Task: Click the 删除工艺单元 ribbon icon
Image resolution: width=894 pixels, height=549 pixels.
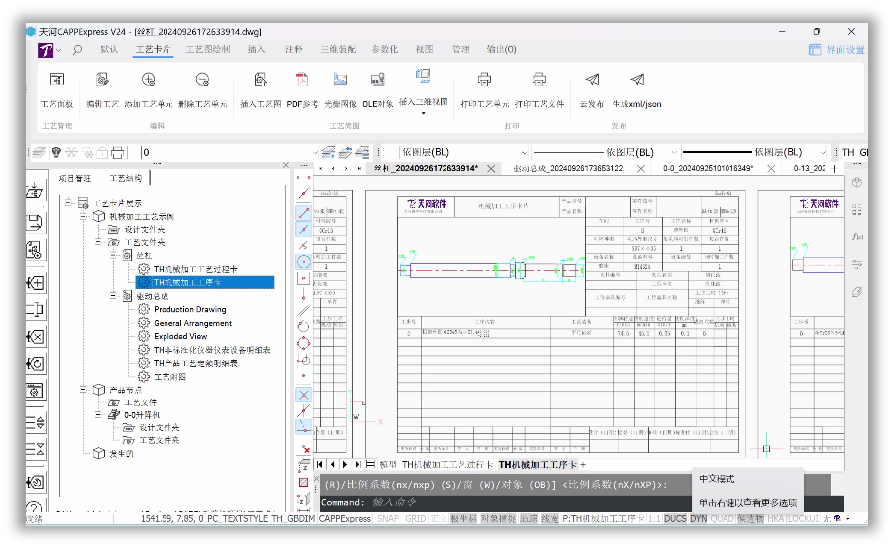Action: pos(202,80)
